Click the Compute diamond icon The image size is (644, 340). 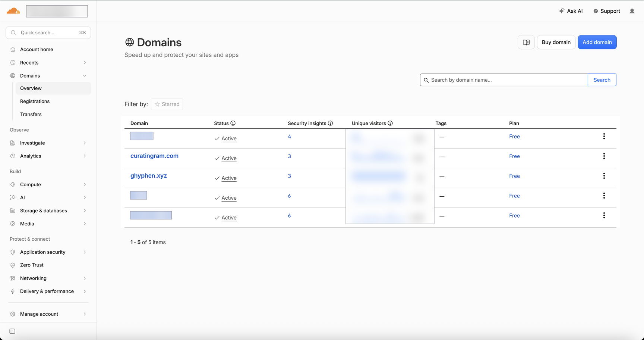pos(13,184)
